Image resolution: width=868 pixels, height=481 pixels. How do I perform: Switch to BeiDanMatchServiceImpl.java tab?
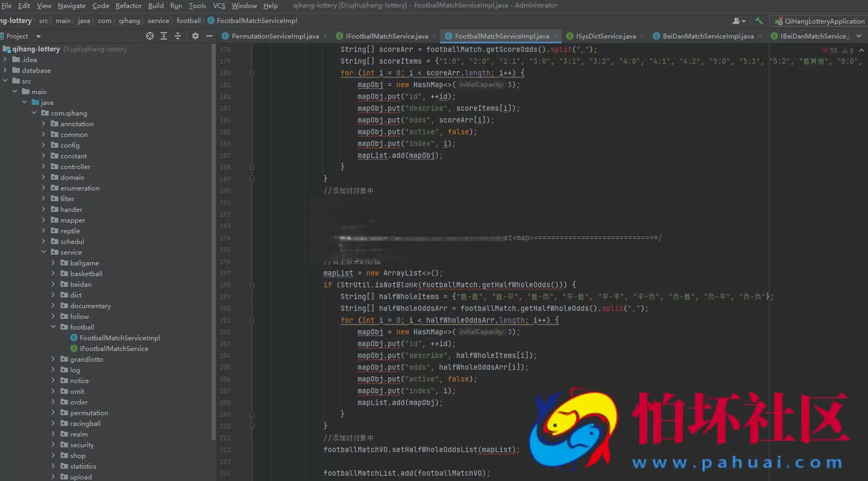(x=707, y=36)
